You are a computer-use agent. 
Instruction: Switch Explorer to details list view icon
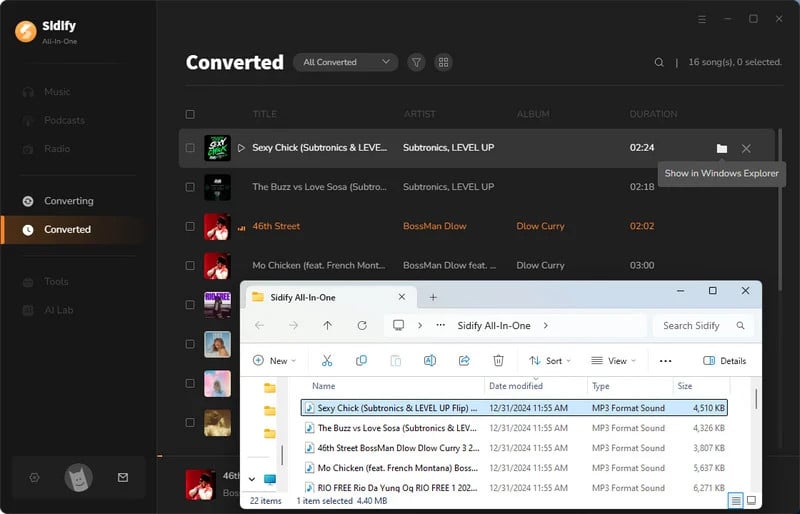735,500
